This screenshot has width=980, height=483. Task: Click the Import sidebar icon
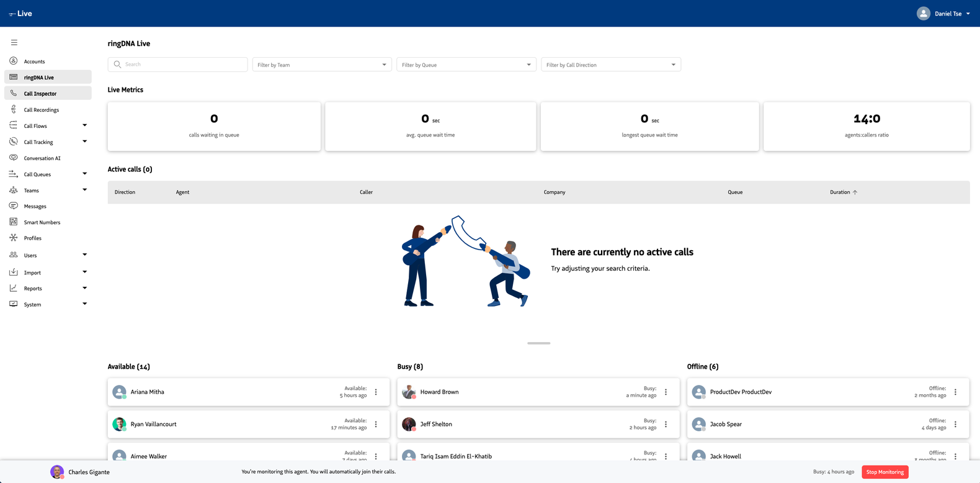14,272
